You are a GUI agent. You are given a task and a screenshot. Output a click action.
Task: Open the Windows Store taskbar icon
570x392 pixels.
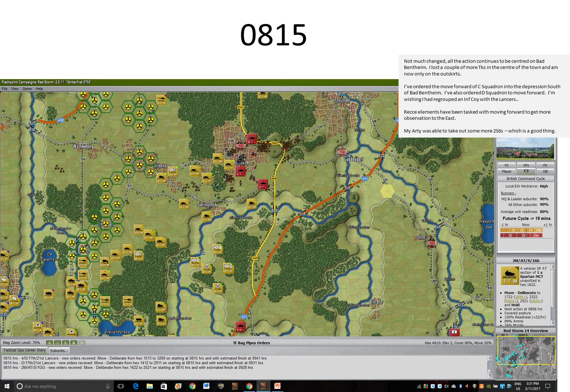[164, 386]
